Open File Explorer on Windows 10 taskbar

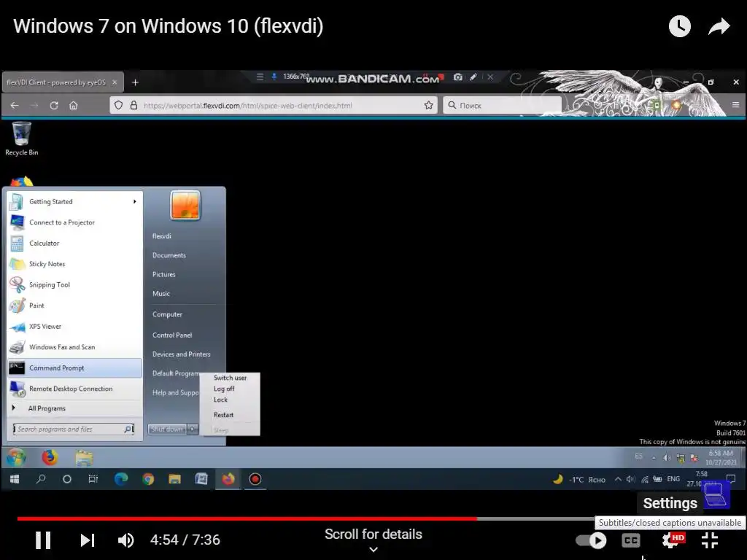174,479
